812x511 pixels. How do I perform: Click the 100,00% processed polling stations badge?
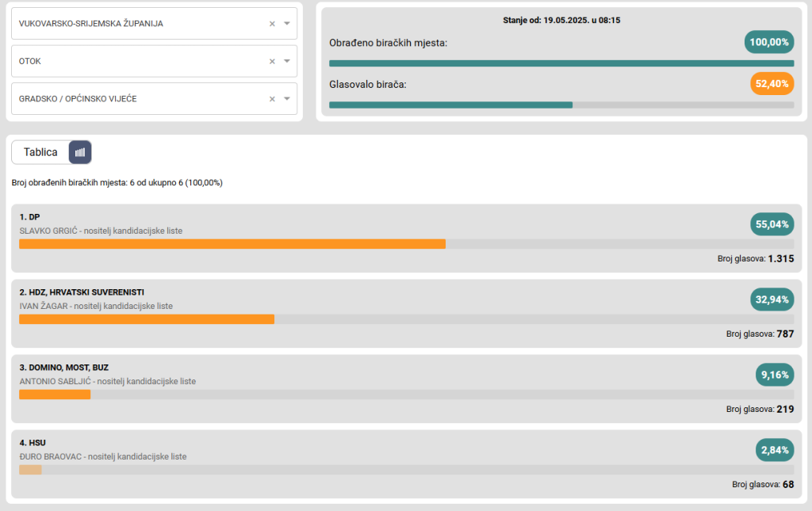coord(768,42)
